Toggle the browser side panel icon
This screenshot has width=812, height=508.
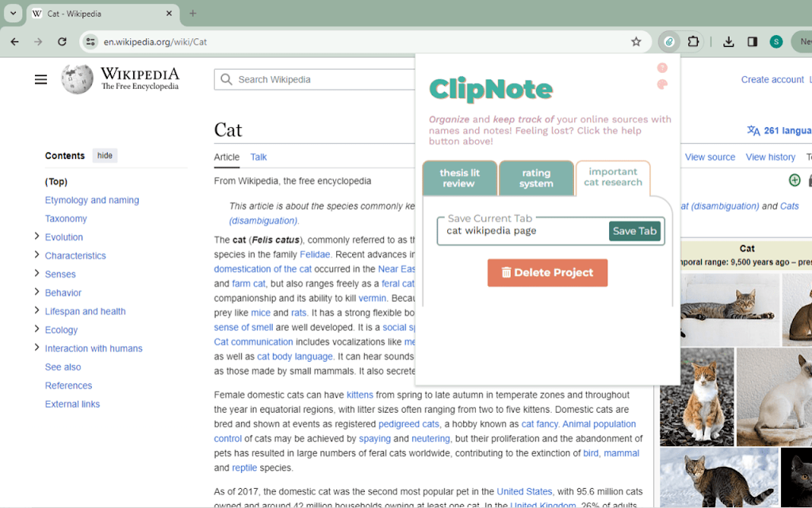click(752, 42)
